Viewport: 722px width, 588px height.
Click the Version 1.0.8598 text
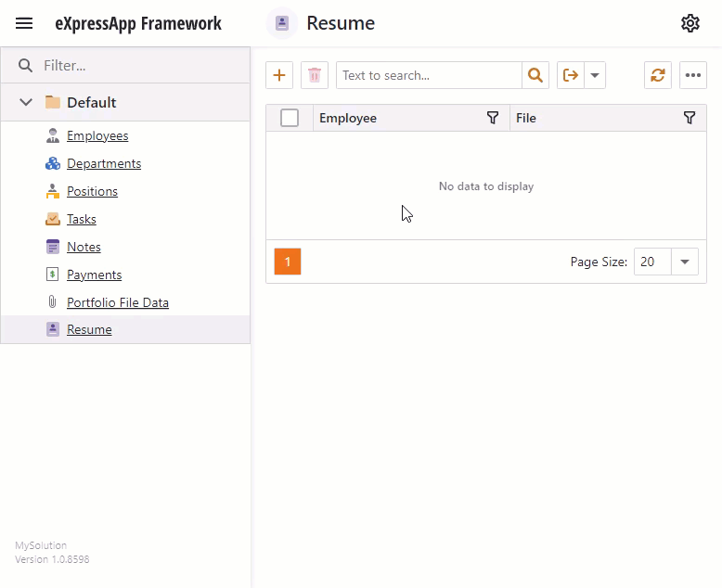pyautogui.click(x=52, y=559)
